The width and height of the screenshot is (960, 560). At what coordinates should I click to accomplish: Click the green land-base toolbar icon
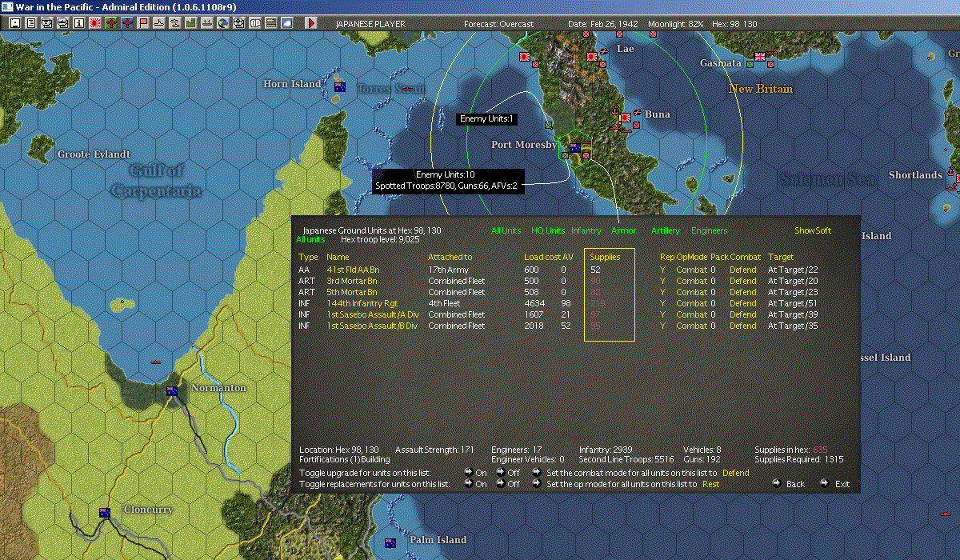[191, 23]
